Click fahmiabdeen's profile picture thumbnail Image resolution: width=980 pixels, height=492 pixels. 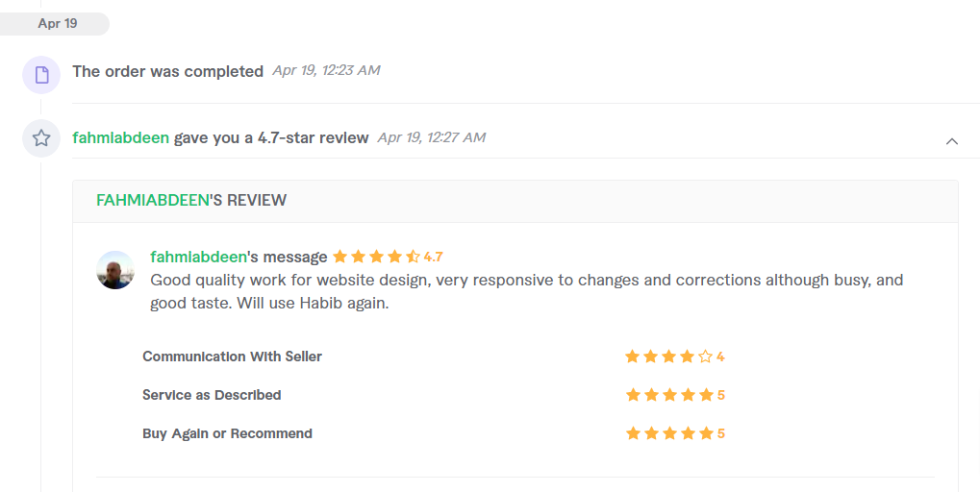tap(115, 270)
